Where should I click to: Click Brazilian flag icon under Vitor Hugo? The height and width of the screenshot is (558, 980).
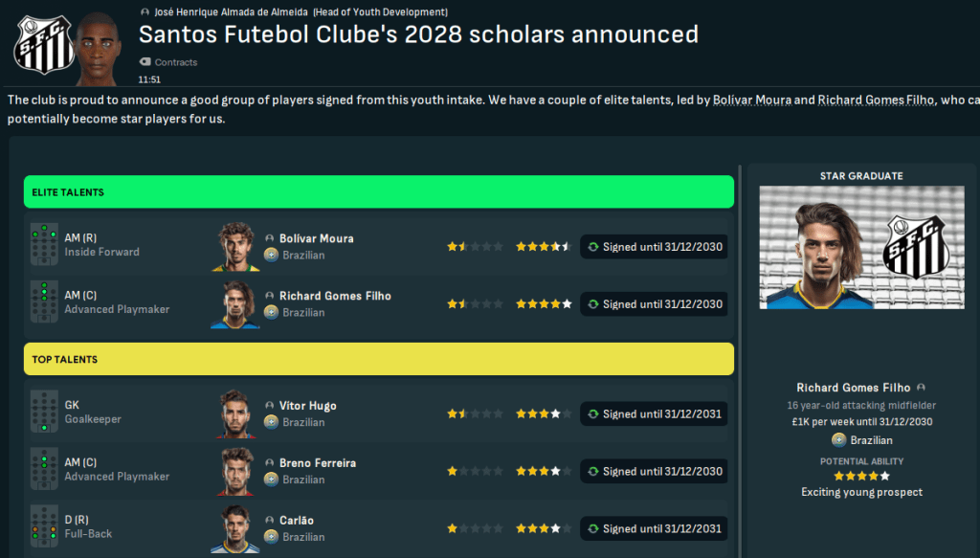(x=271, y=422)
